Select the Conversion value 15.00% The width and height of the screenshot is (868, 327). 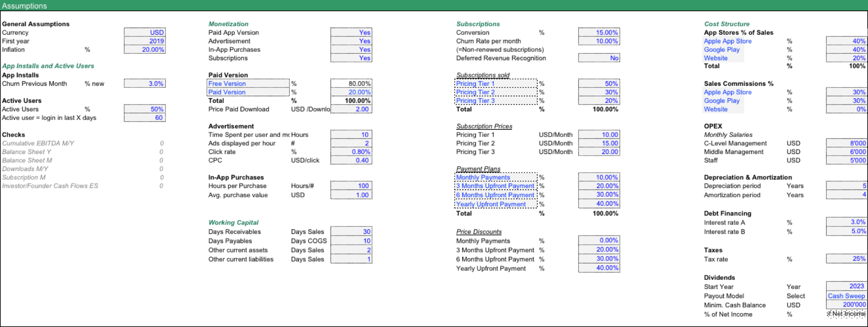tap(599, 33)
